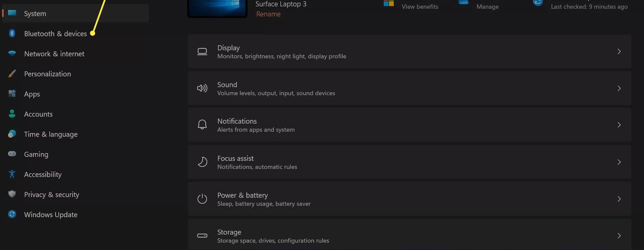Click the Sound speaker icon

click(x=202, y=88)
